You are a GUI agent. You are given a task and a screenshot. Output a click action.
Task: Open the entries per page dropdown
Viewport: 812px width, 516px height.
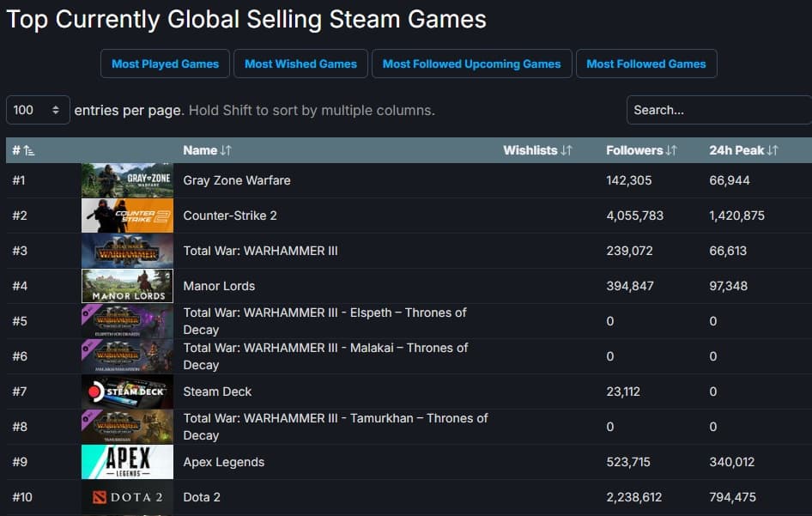click(x=38, y=110)
